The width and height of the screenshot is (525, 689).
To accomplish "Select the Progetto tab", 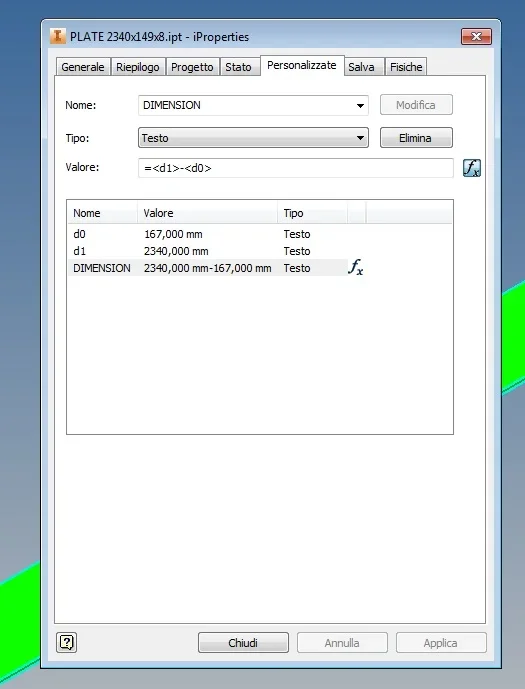I will pos(192,67).
